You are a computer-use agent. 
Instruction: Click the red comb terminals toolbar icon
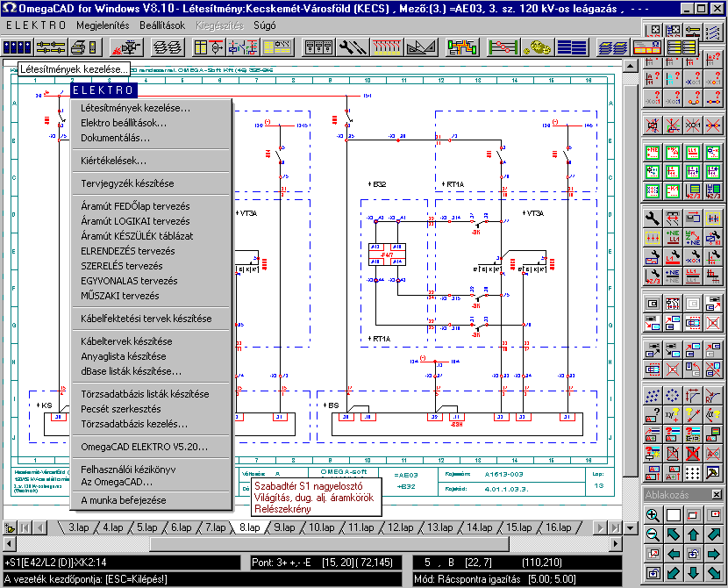point(386,47)
